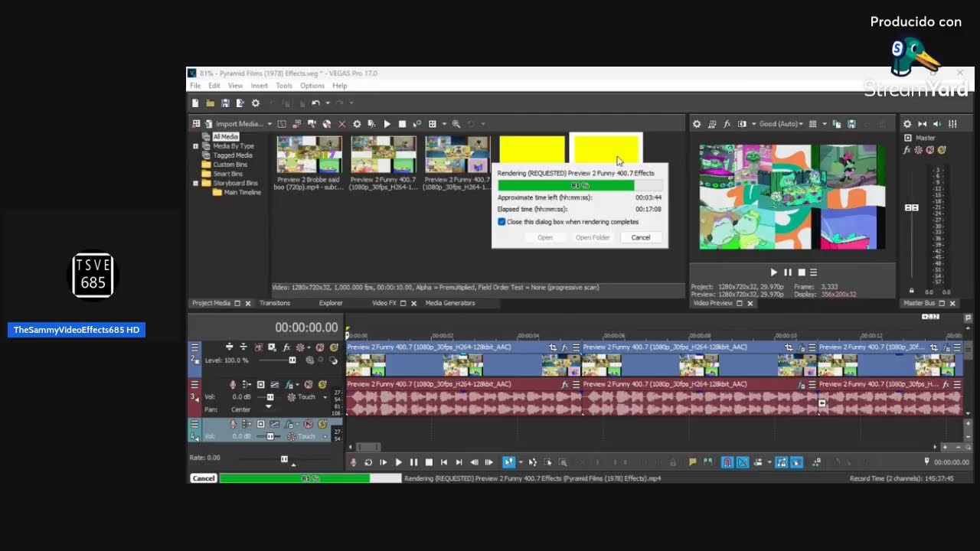Click the search magnifier in Project Media toolbar
Viewport: 980px width, 551px height.
point(456,124)
